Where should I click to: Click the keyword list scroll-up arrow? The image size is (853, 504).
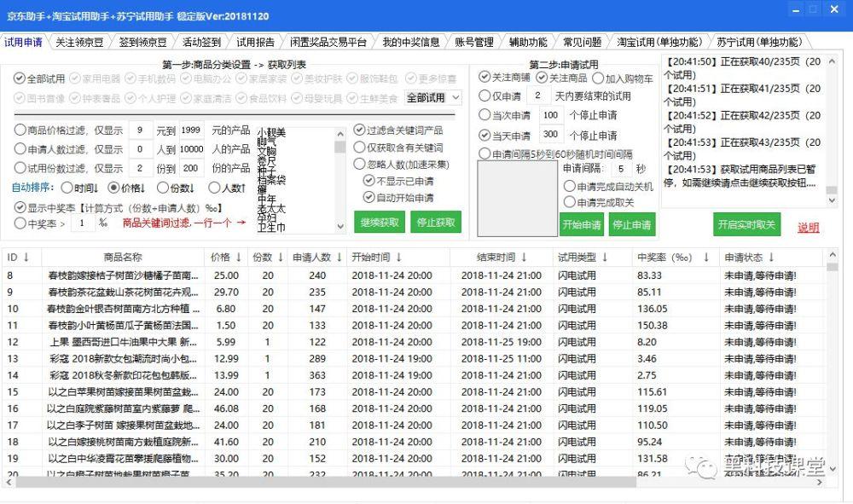pos(340,134)
